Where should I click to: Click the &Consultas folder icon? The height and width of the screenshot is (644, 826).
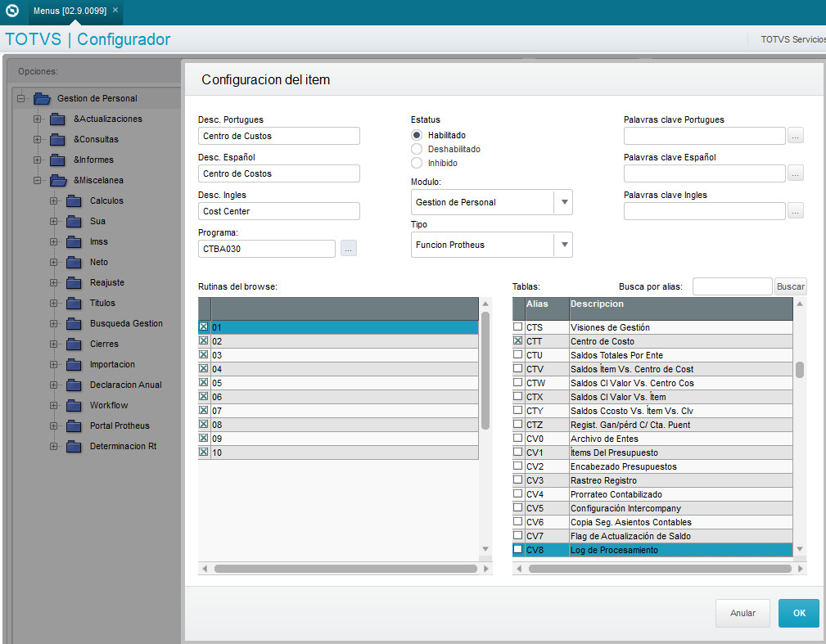tap(57, 140)
